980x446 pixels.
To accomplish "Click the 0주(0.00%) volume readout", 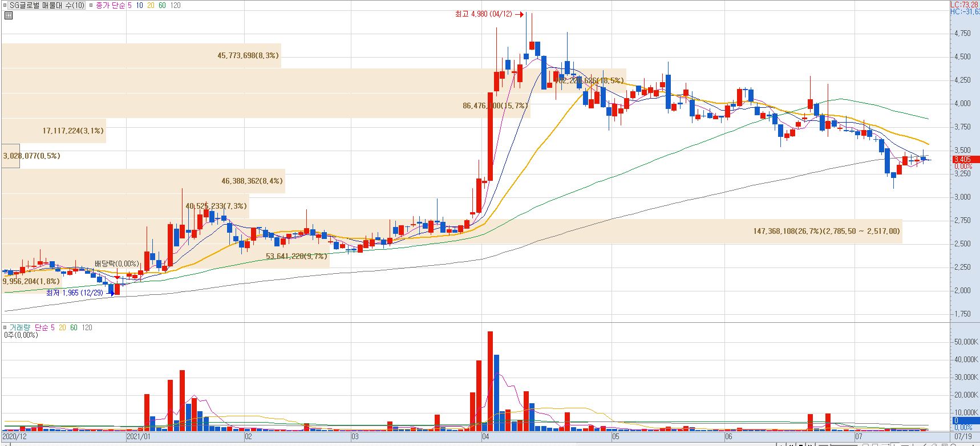I will pyautogui.click(x=21, y=335).
